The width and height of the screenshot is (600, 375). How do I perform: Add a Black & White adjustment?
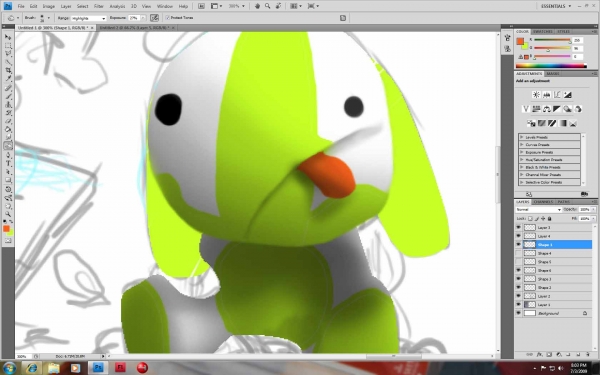coord(557,109)
